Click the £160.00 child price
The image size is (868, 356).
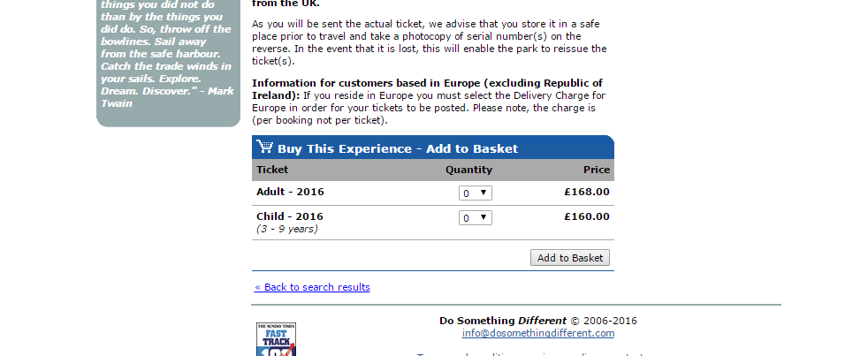pos(586,216)
